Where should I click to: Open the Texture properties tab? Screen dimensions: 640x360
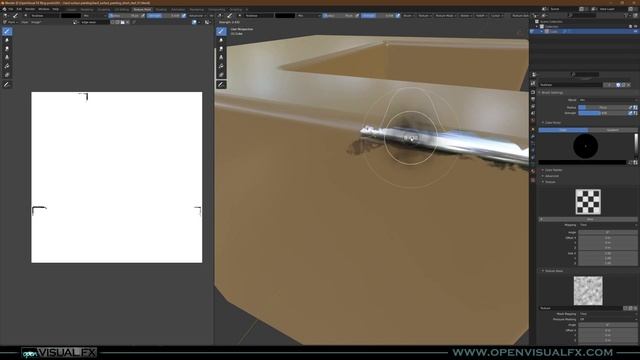point(533,180)
